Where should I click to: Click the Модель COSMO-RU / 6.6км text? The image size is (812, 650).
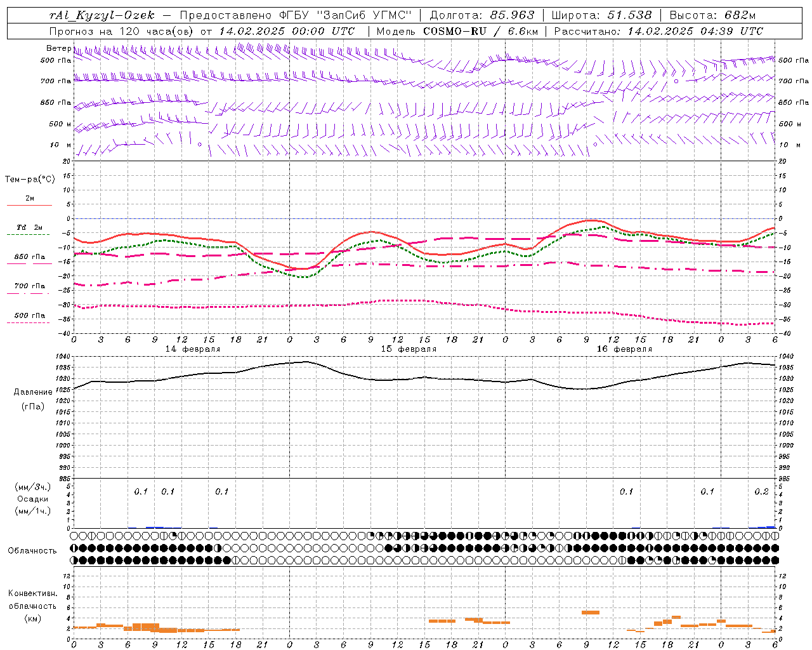coord(457,31)
